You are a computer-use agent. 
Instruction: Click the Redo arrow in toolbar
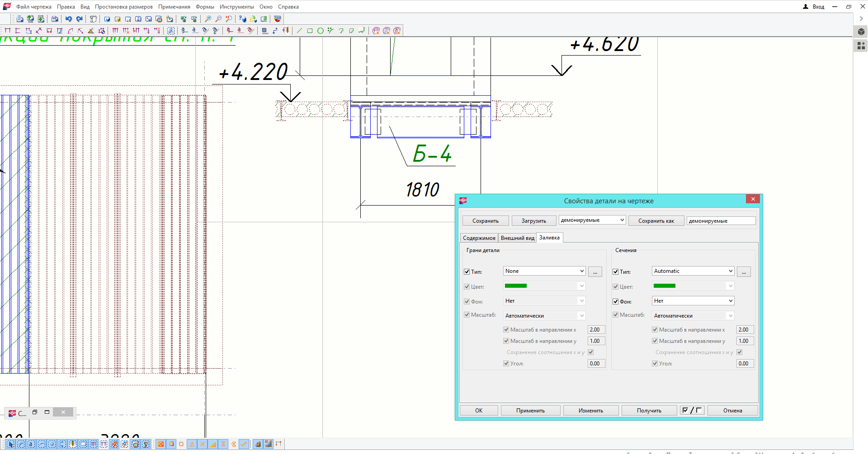click(x=80, y=19)
